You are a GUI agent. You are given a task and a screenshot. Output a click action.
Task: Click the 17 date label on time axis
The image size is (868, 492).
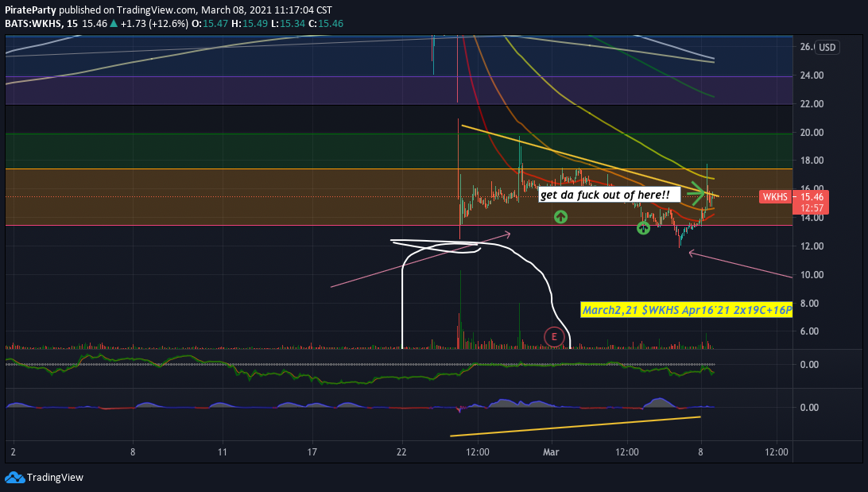312,452
